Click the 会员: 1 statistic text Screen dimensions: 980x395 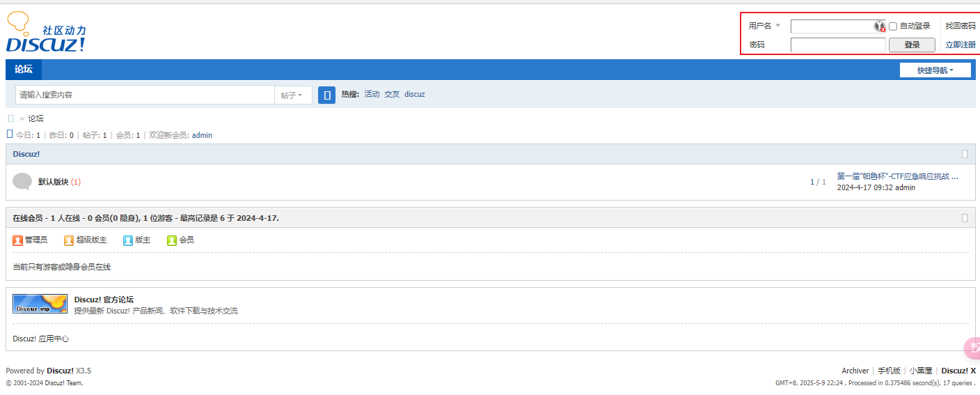(x=128, y=135)
